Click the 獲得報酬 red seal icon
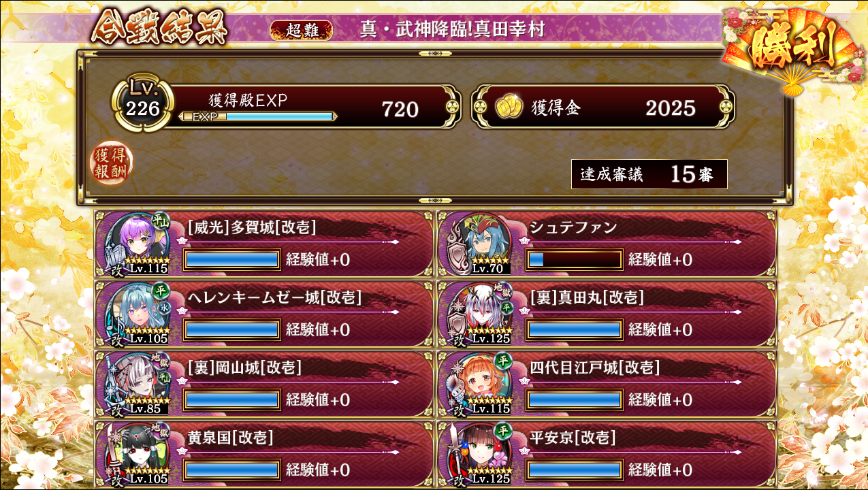The height and width of the screenshot is (490, 868). click(x=112, y=163)
